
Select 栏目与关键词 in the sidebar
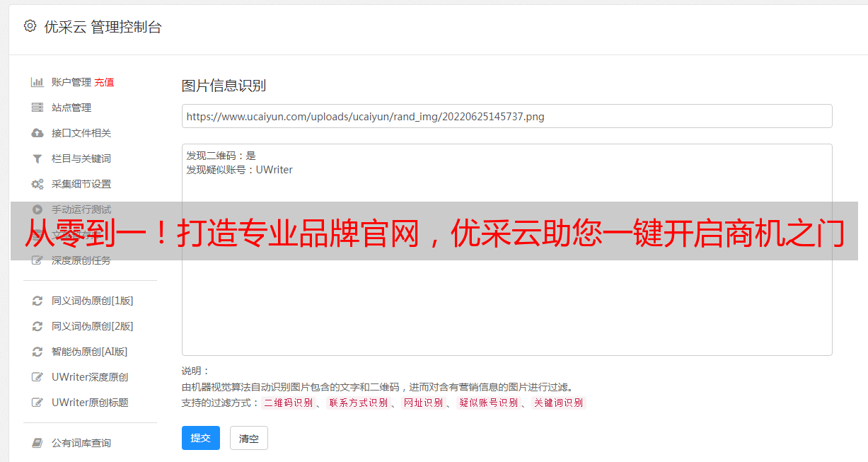coord(81,158)
